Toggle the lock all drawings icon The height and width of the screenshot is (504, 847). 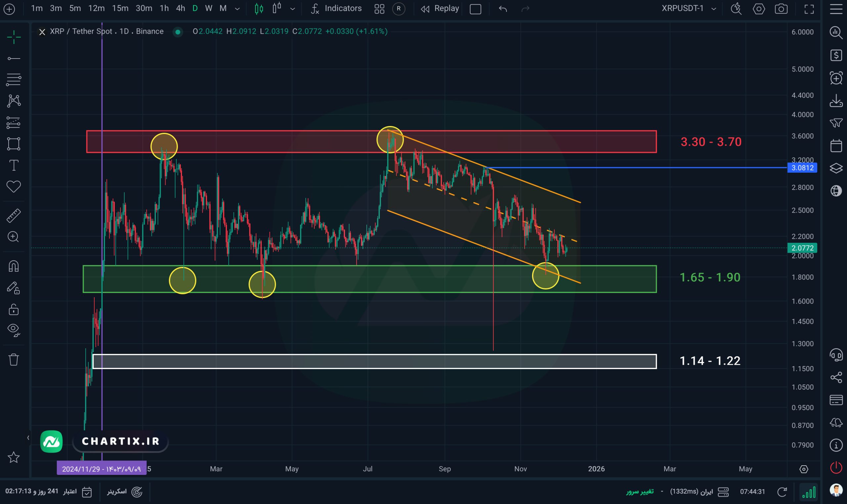[x=14, y=310]
